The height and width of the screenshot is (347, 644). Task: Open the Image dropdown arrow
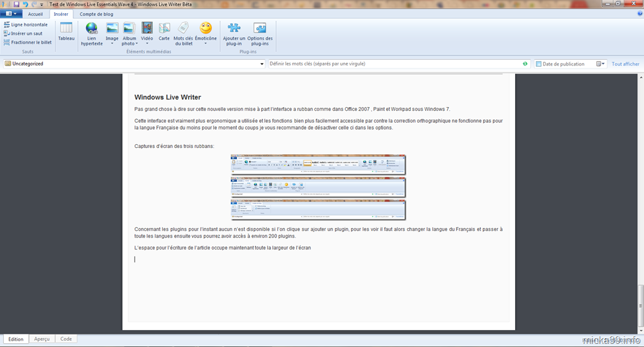pyautogui.click(x=112, y=43)
